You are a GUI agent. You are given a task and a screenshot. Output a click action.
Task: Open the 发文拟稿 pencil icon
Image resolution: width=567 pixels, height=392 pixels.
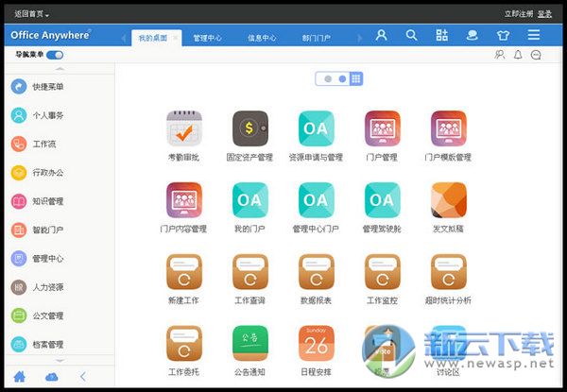click(448, 200)
